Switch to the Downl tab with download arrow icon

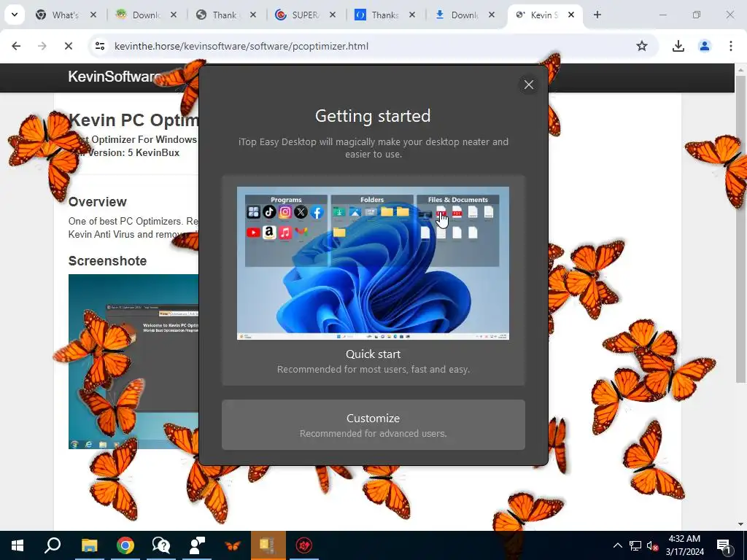pos(463,15)
